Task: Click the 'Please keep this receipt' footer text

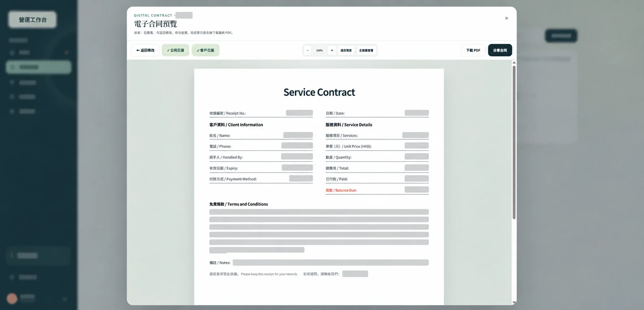Action: click(269, 274)
